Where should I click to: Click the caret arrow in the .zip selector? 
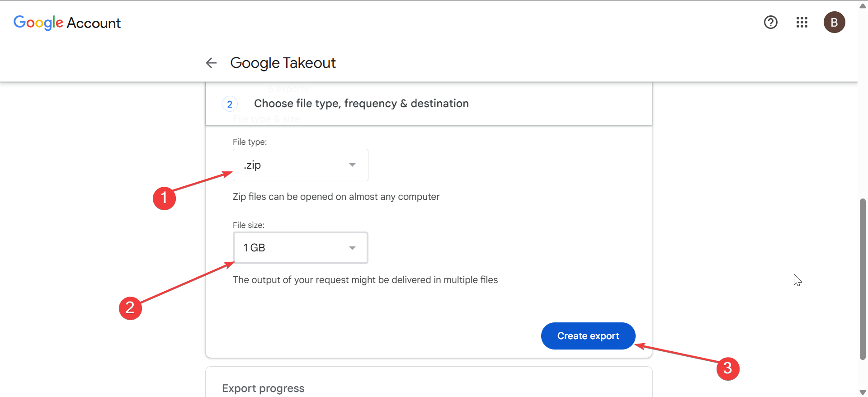[x=352, y=165]
